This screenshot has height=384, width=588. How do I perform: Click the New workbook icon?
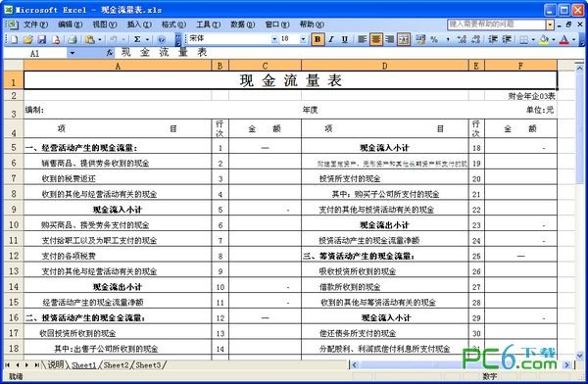[x=14, y=39]
